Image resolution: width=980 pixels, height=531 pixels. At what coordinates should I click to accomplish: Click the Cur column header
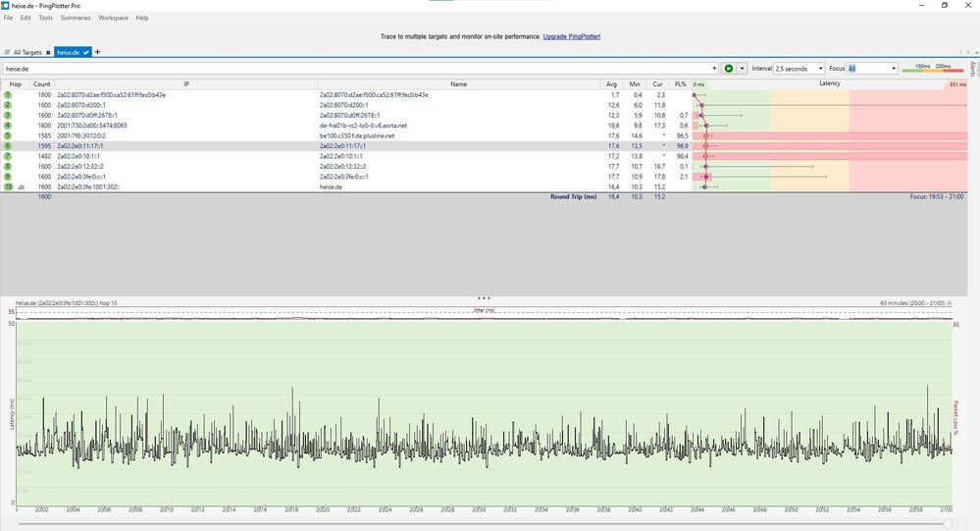click(657, 83)
